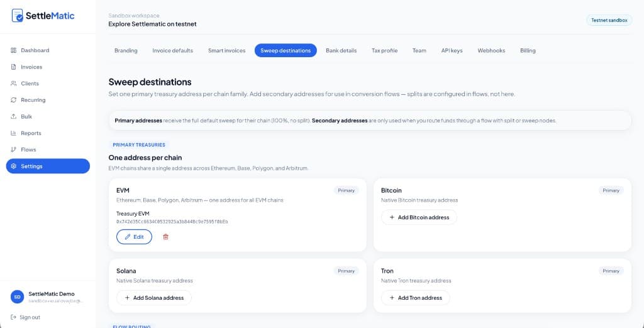
Task: Click the Reports chart icon
Action: coord(14,133)
